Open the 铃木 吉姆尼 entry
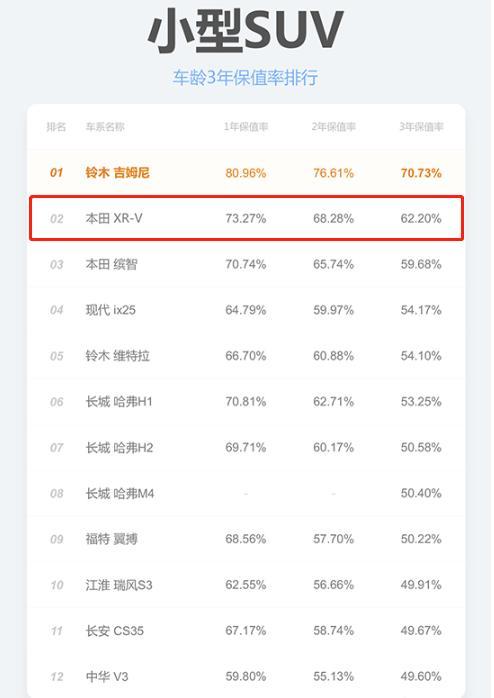The height and width of the screenshot is (698, 494). click(117, 173)
